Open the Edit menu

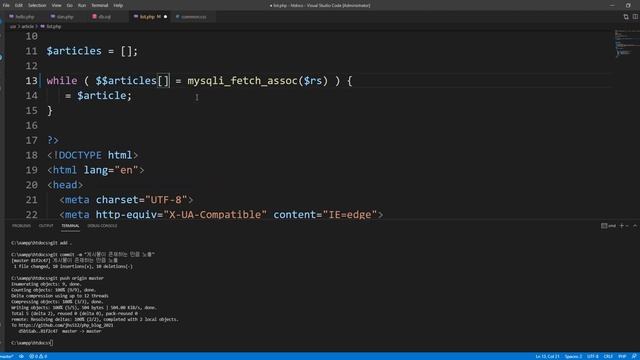point(19,5)
